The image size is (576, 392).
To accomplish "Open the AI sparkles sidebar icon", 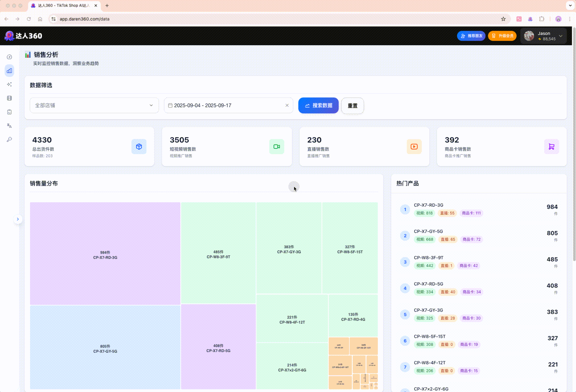I will pyautogui.click(x=9, y=84).
